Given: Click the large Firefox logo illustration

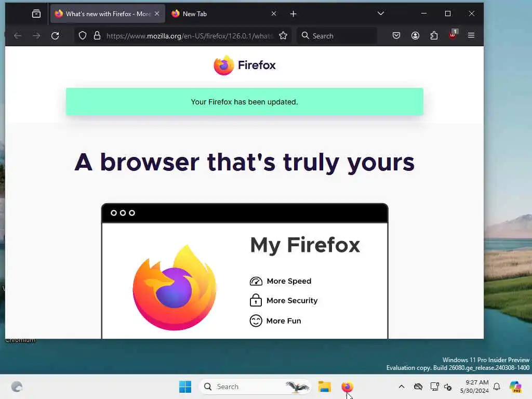Looking at the screenshot, I should click(x=175, y=287).
